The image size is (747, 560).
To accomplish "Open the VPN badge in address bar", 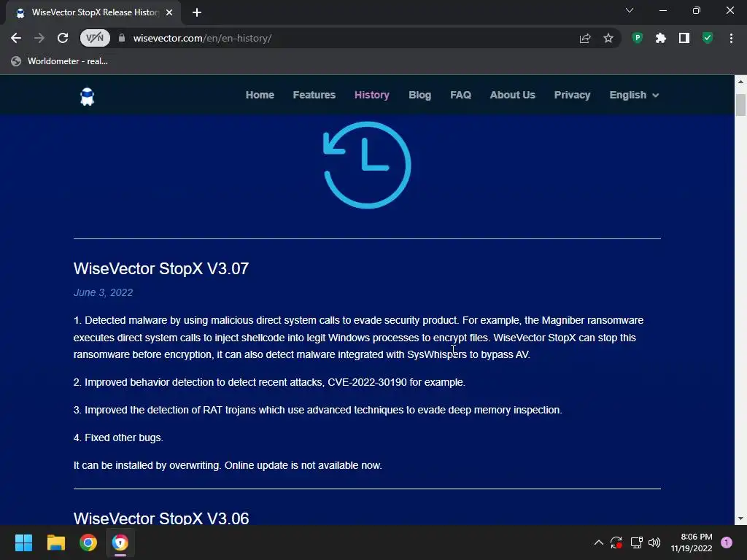I will pyautogui.click(x=95, y=38).
